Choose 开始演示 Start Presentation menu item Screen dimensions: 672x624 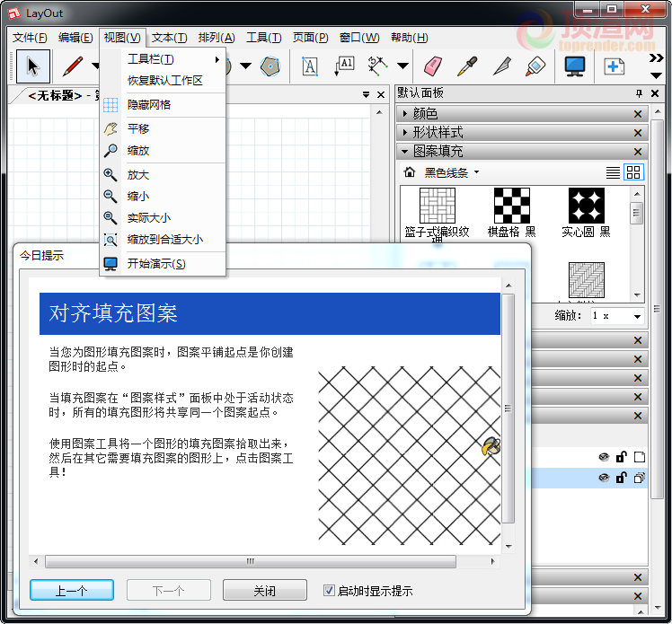(163, 263)
